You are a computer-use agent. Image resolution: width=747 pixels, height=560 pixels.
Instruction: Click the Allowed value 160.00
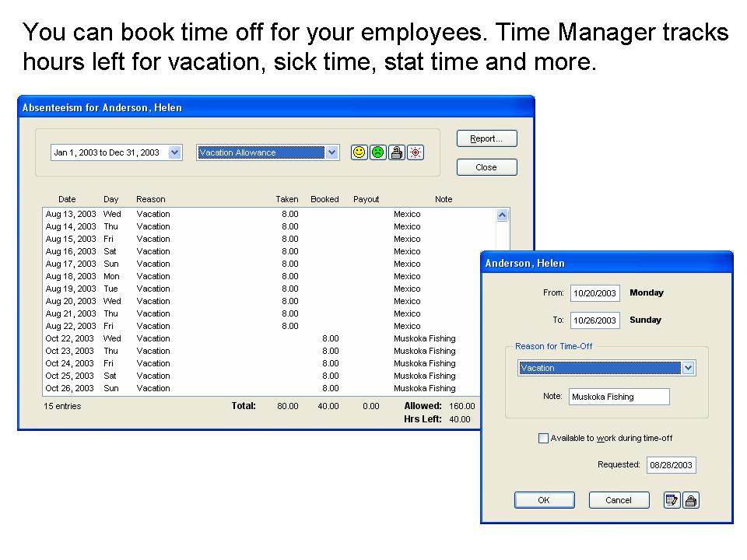[x=461, y=406]
